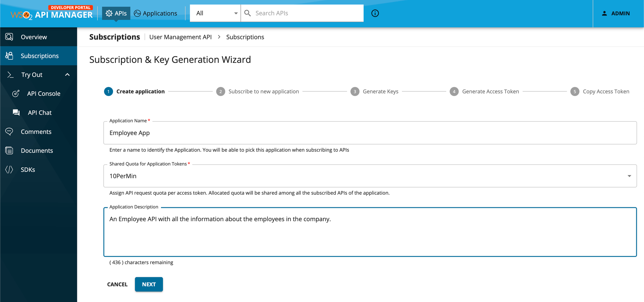The width and height of the screenshot is (644, 302).
Task: Click Generate Access Token step label
Action: [490, 92]
